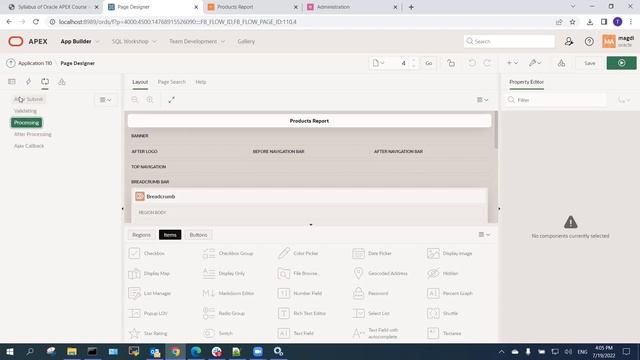Open the left pane tree options menu
Viewport: 640px width, 360px height.
[105, 100]
